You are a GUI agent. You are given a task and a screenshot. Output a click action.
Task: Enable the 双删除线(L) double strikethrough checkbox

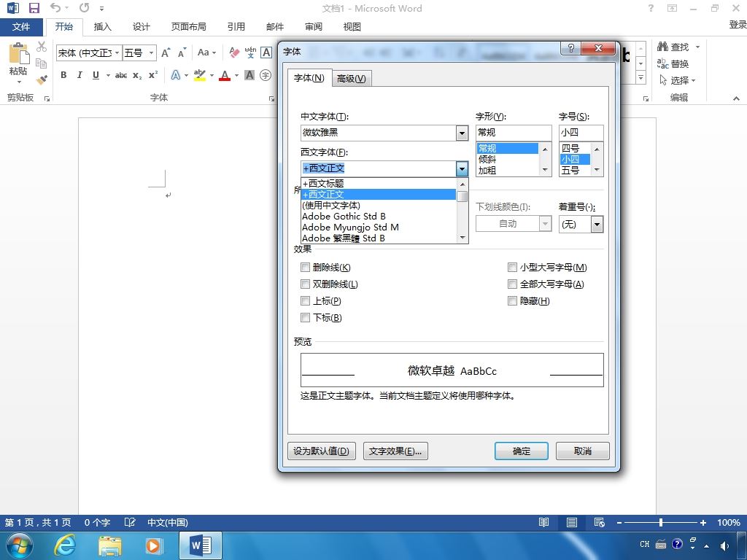coord(306,284)
